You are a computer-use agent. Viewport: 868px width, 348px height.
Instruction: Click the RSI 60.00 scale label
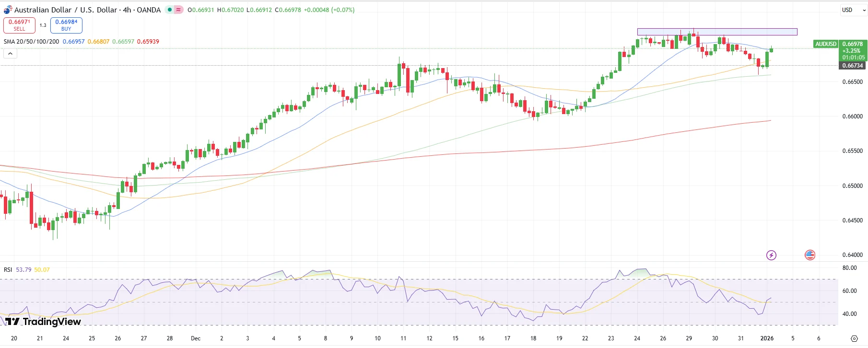(x=849, y=291)
